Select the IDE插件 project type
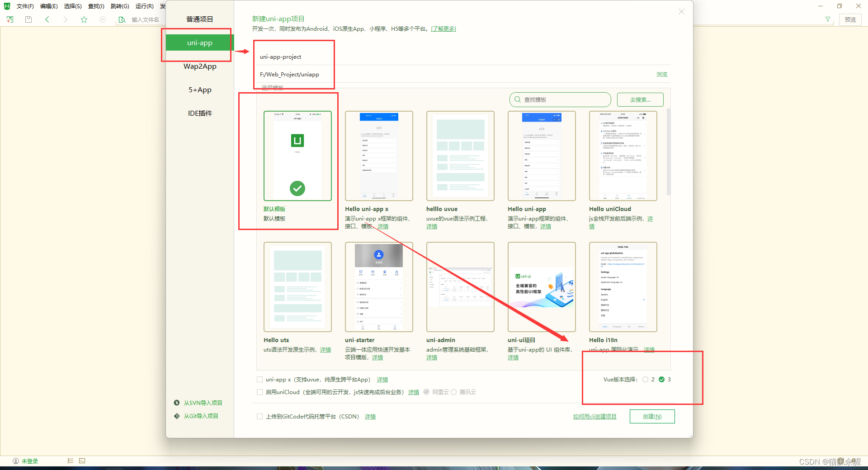Screen dimensions: 868x470 pos(200,113)
